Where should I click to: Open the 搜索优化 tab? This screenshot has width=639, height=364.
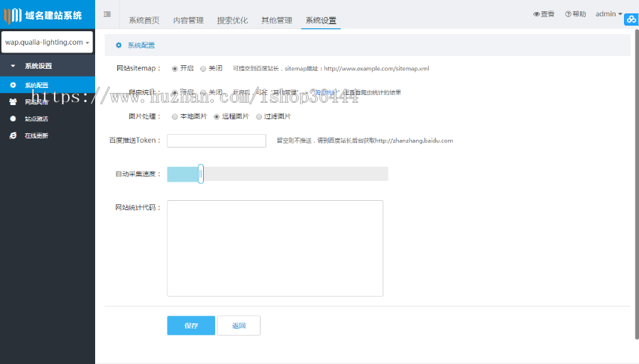[x=232, y=21]
